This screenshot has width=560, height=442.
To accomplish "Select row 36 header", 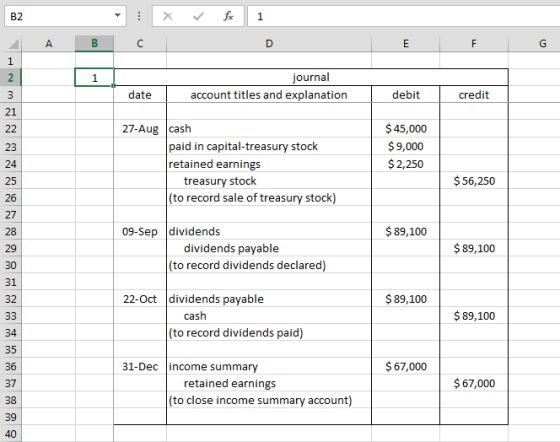I will (x=10, y=366).
